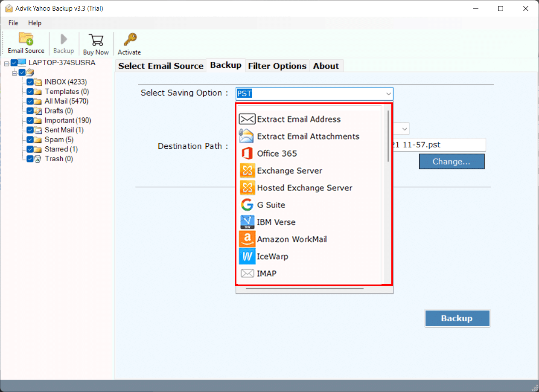The height and width of the screenshot is (392, 539).
Task: Click the horizontal scrollbar below options list
Action: click(304, 289)
